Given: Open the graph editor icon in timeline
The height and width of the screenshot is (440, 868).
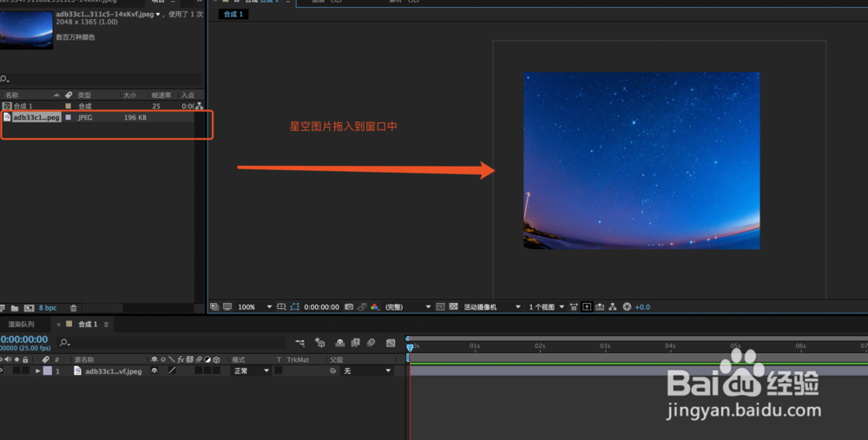Looking at the screenshot, I should click(391, 343).
